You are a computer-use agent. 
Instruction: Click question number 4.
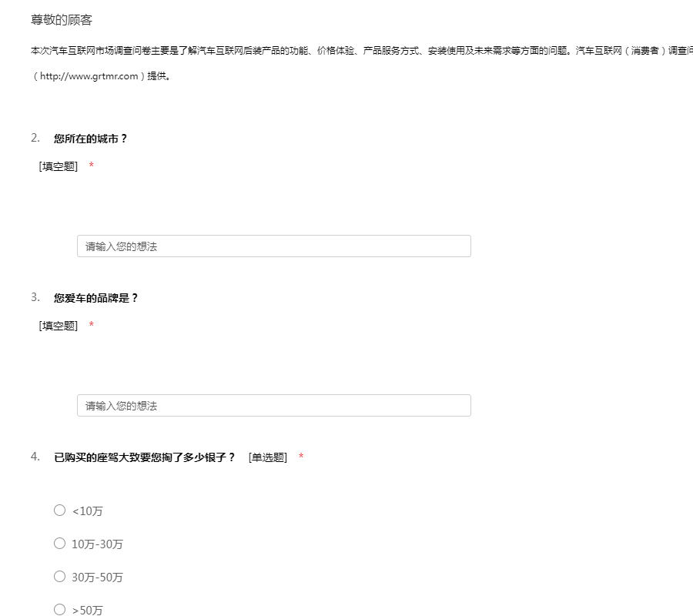tap(35, 457)
